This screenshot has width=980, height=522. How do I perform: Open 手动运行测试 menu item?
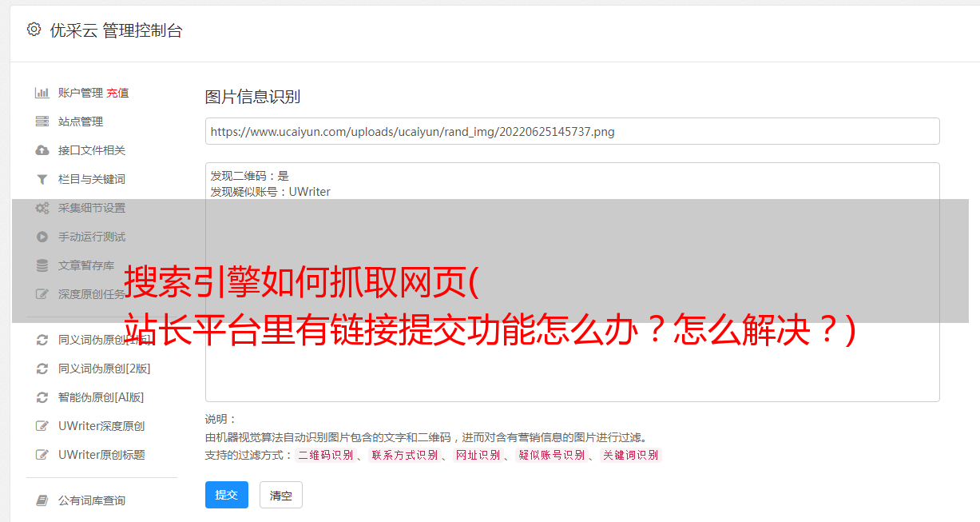[92, 237]
